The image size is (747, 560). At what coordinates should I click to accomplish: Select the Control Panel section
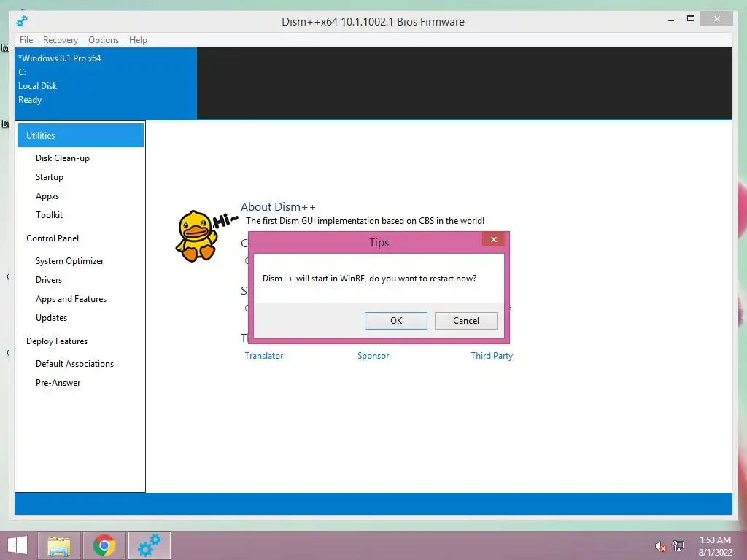coord(53,238)
